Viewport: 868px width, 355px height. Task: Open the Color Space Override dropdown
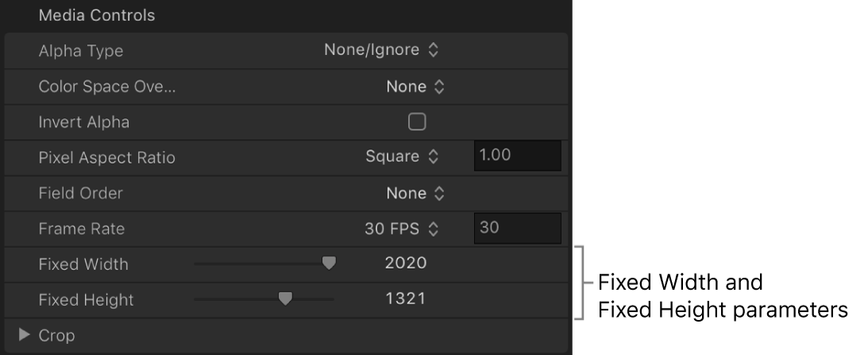point(415,87)
